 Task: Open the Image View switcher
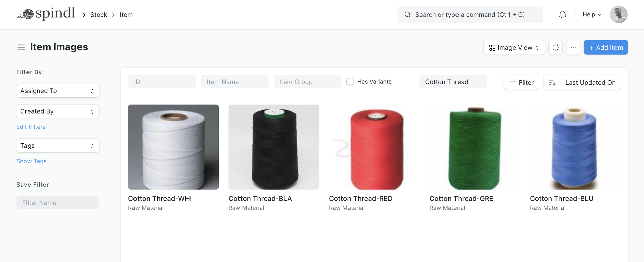[514, 47]
